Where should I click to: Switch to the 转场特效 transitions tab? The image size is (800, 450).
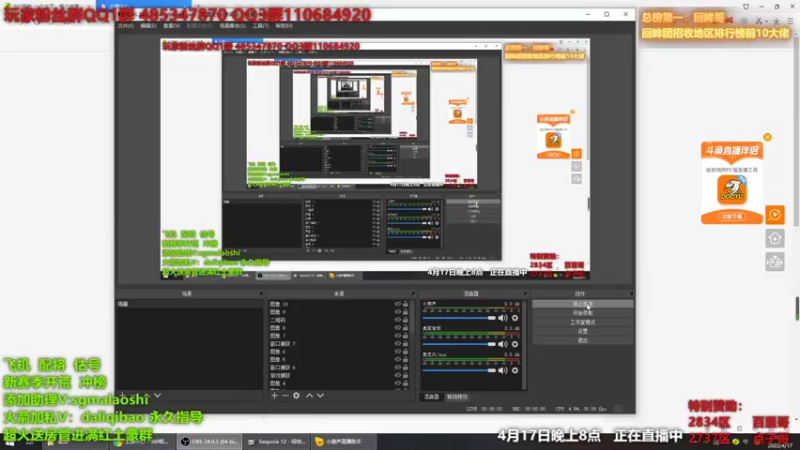click(457, 396)
